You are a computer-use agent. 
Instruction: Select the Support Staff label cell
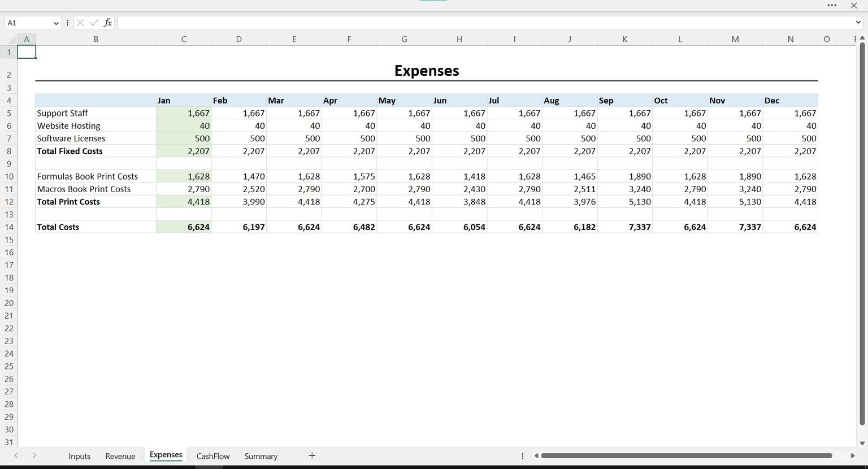(x=96, y=113)
